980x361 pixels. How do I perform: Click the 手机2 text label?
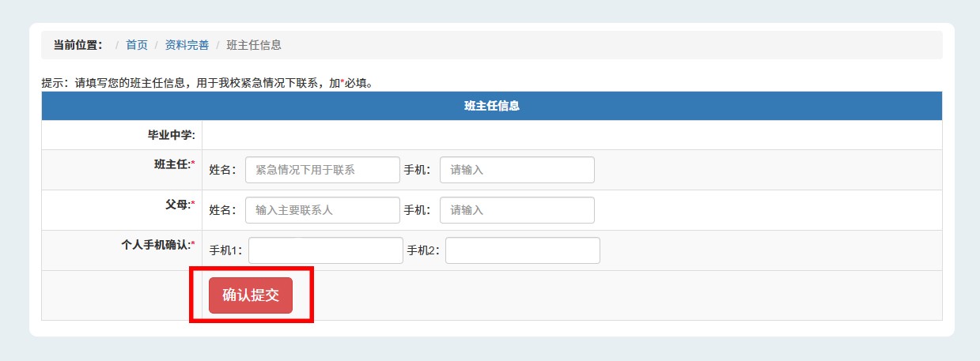tap(424, 250)
